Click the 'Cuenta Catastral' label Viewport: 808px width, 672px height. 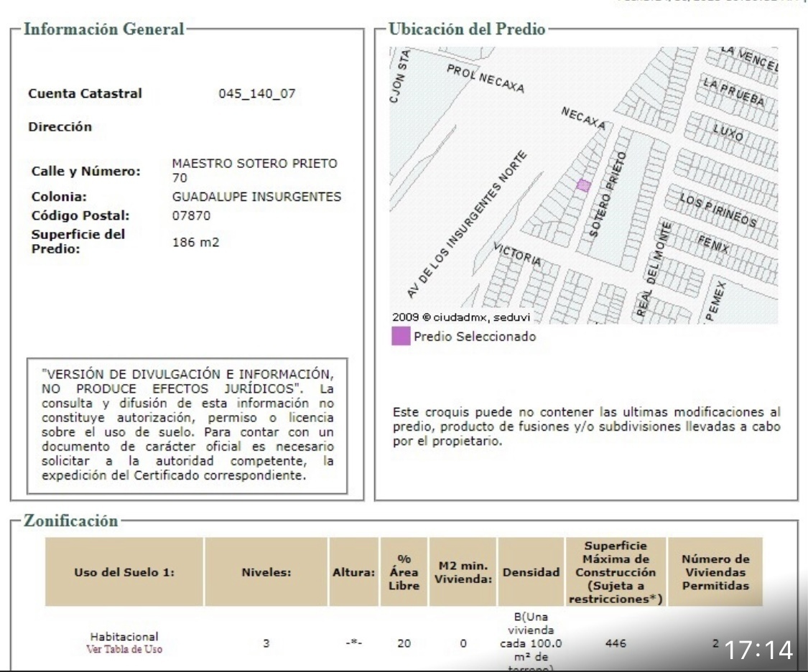[85, 94]
